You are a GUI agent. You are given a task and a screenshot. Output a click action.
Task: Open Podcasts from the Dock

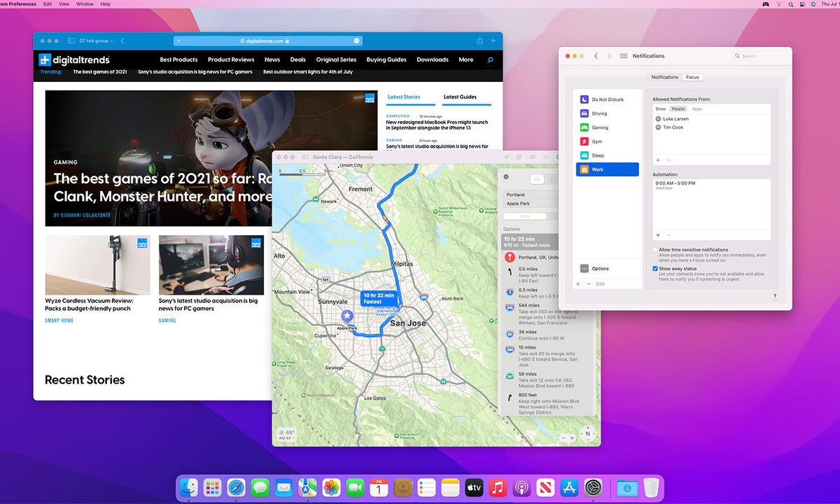point(521,487)
